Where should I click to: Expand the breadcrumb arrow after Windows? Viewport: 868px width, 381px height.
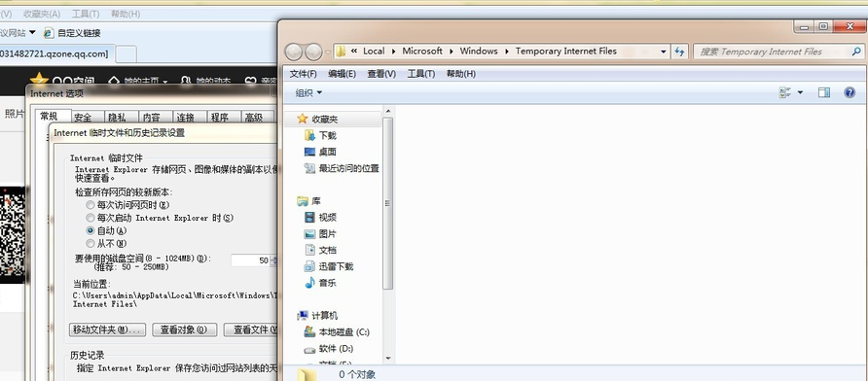(506, 51)
